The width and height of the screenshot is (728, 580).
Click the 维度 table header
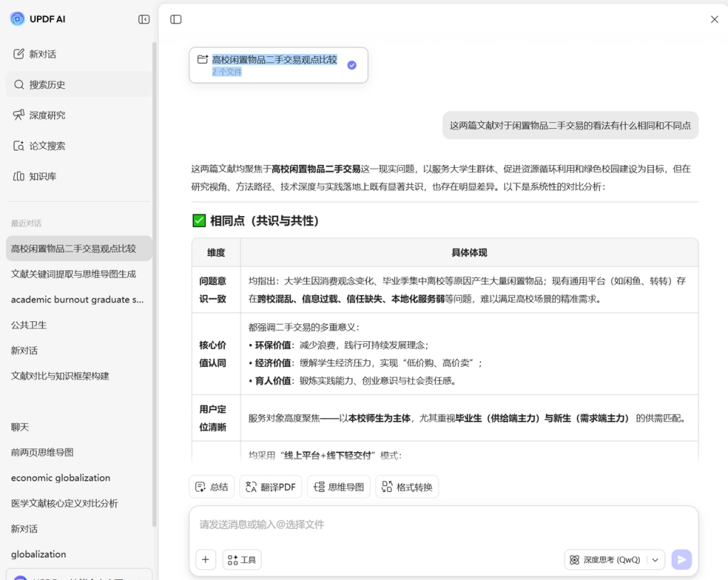pos(216,252)
